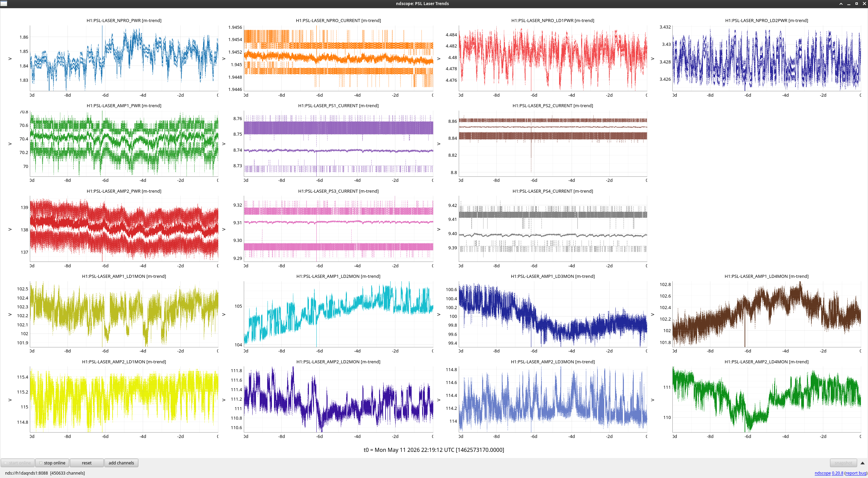Open the report bug link
The height and width of the screenshot is (478, 868).
856,473
